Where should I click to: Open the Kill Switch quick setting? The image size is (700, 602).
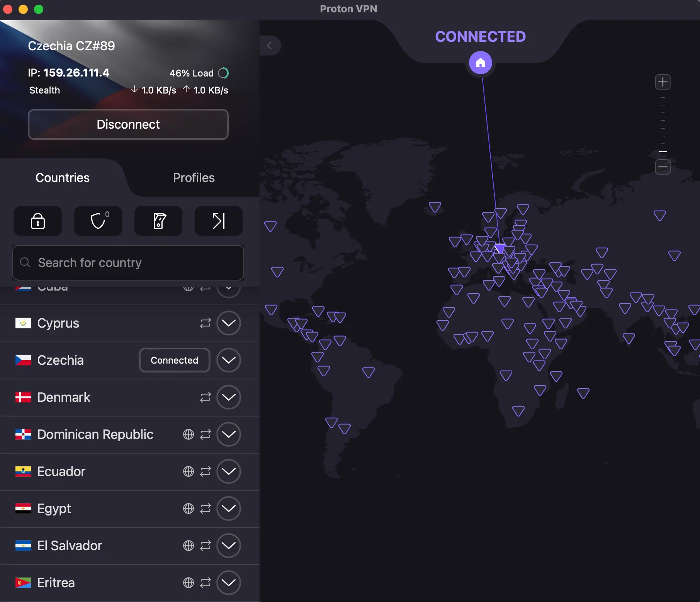158,221
